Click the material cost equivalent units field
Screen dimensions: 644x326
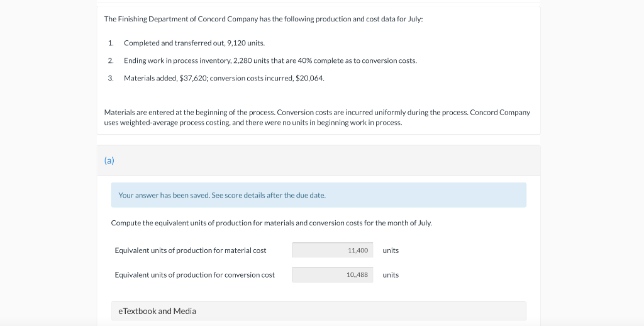click(332, 250)
